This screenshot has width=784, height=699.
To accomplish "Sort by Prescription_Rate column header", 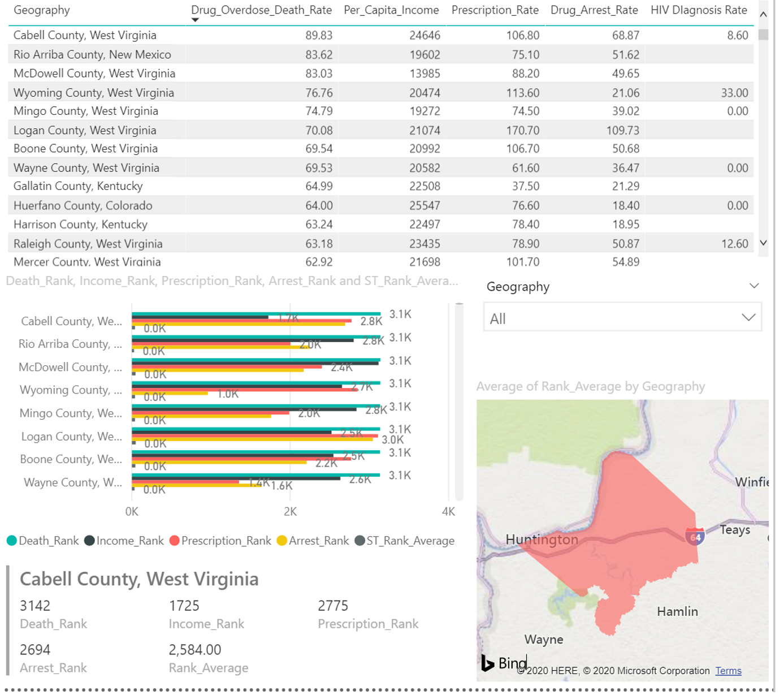I will pyautogui.click(x=495, y=10).
